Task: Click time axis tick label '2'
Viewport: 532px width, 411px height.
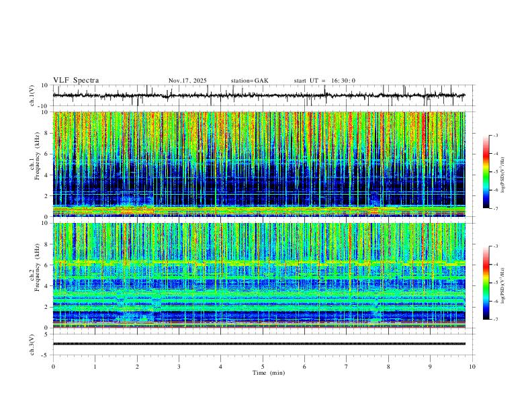Action: pos(137,367)
